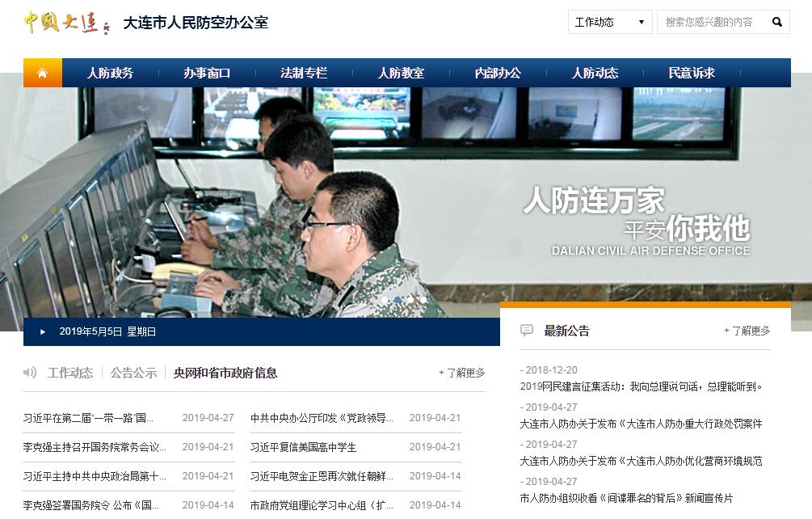Expand 了解更多 beside the news tabs
The width and height of the screenshot is (812, 519).
pyautogui.click(x=461, y=373)
